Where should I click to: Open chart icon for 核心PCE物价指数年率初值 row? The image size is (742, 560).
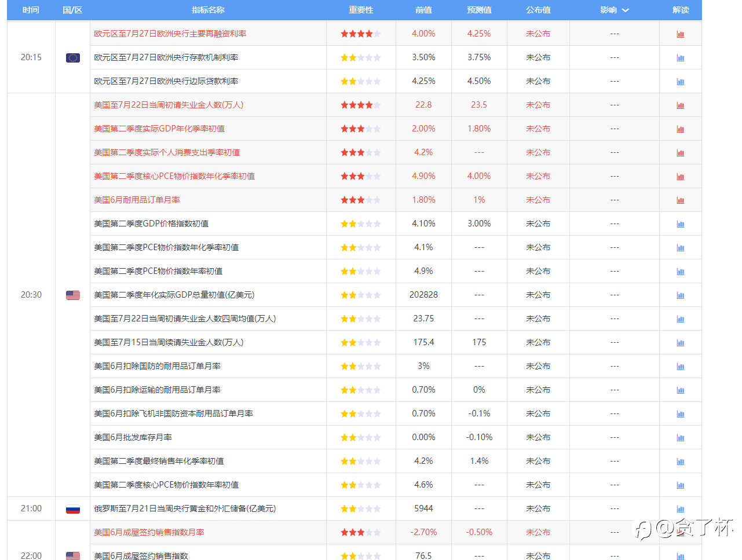point(681,485)
